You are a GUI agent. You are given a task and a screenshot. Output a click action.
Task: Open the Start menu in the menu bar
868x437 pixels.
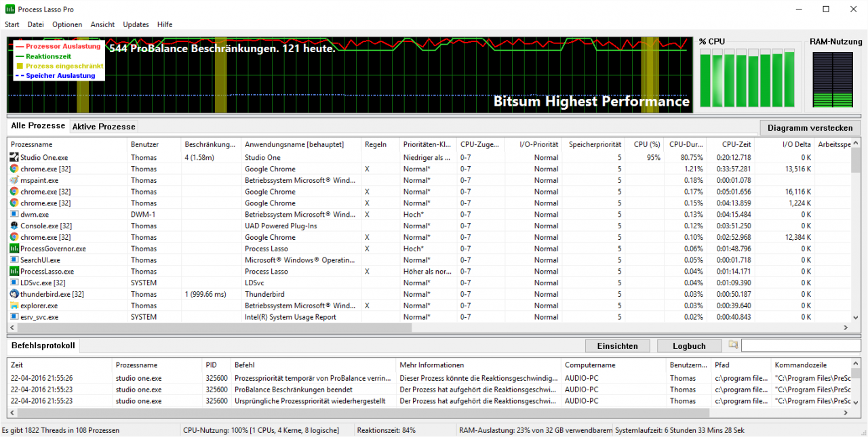(x=12, y=24)
